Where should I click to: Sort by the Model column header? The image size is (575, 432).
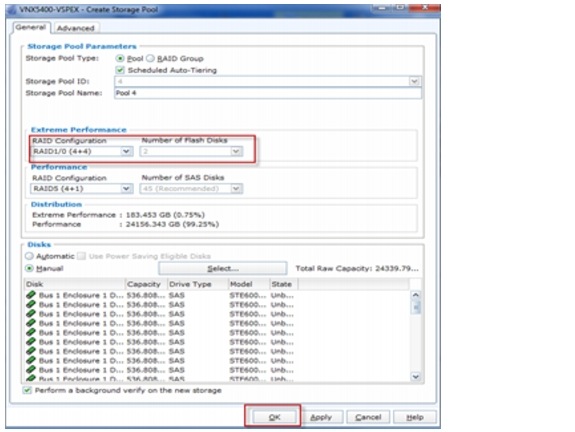(248, 284)
